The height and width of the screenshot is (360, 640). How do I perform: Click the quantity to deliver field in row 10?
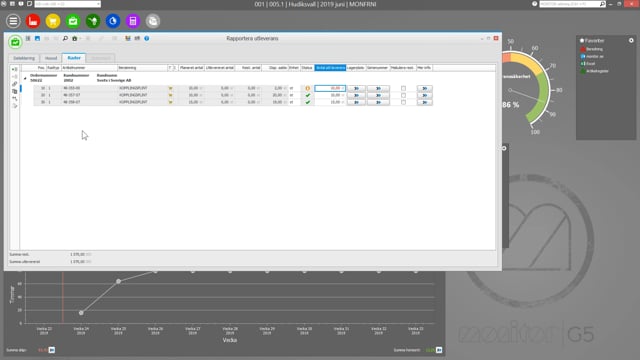tap(330, 88)
